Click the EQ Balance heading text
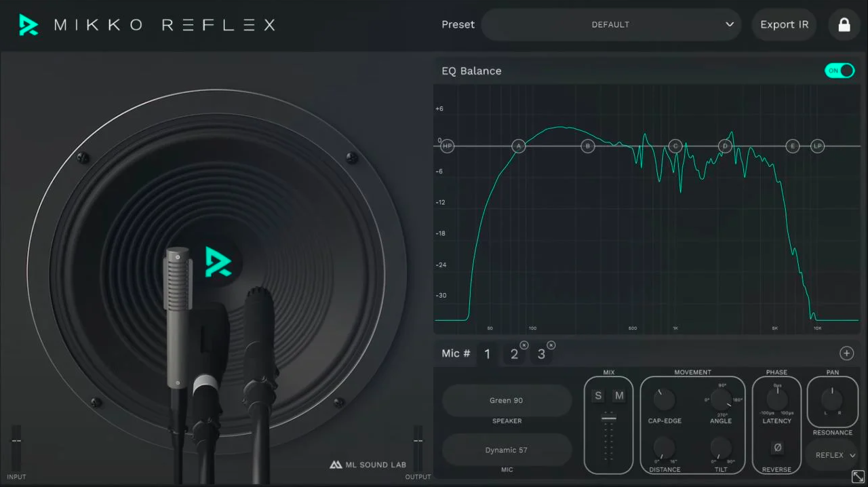Screen dimensions: 868x487 tap(471, 71)
